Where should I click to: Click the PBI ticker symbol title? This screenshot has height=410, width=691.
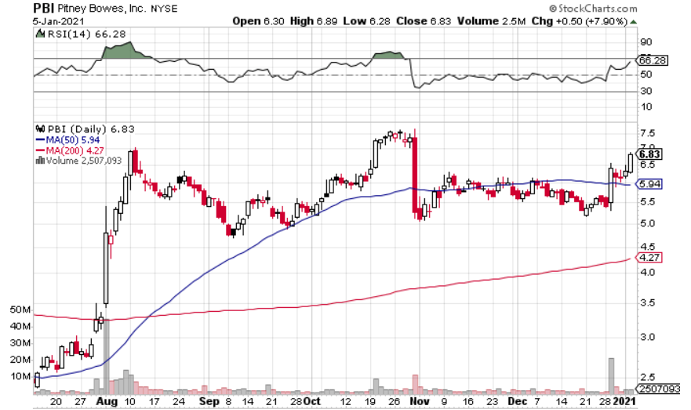click(x=44, y=7)
